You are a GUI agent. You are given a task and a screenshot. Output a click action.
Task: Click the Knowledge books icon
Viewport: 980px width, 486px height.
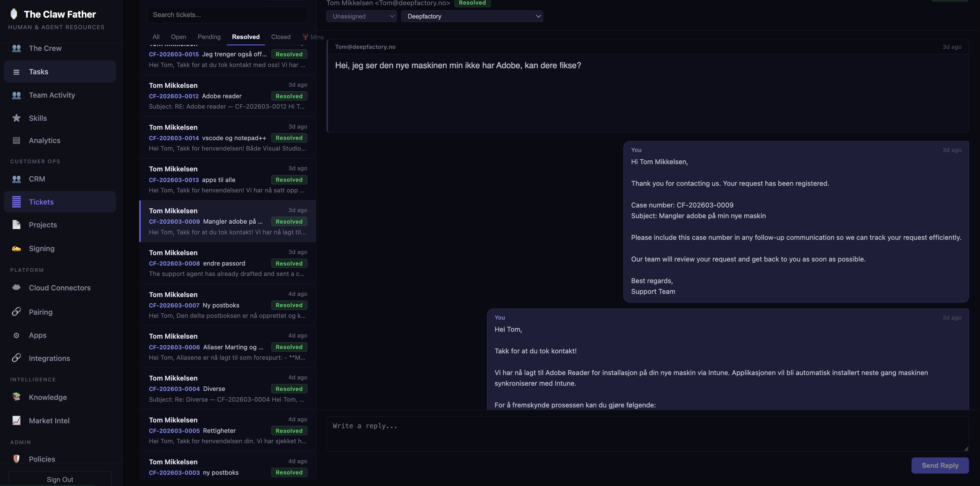tap(16, 397)
